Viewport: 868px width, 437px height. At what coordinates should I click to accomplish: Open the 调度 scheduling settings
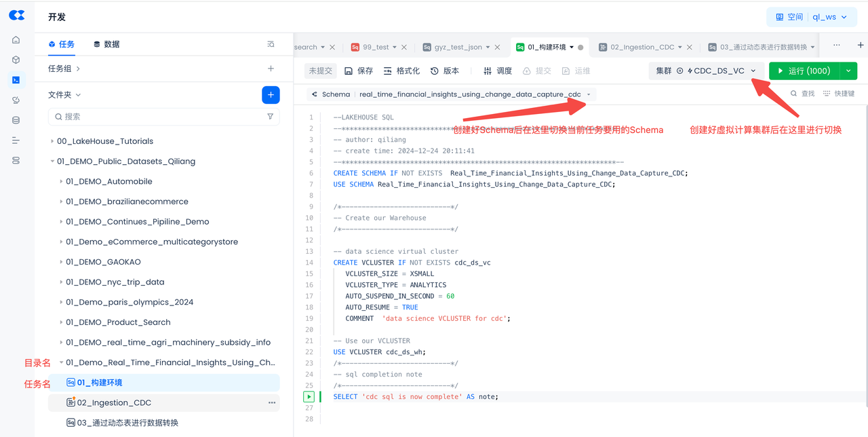point(498,71)
